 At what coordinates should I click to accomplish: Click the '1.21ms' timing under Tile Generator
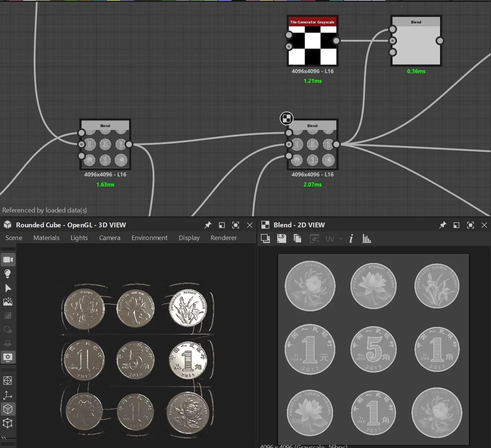[x=313, y=81]
